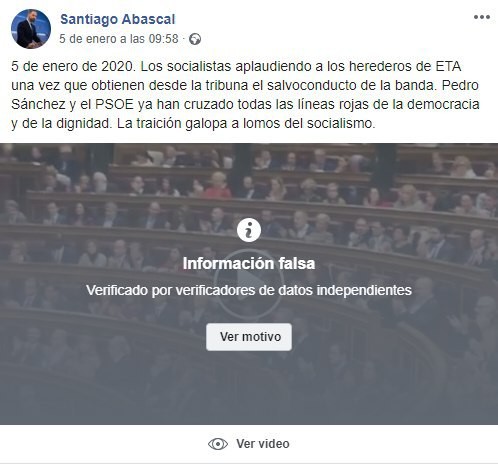Click the bottom bar area under the video
Screen dimensions: 498x464
point(249,444)
